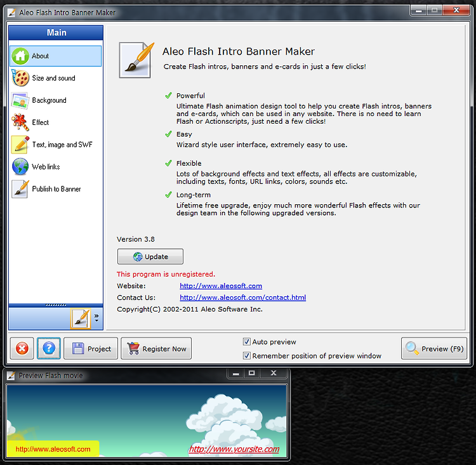The width and height of the screenshot is (476, 465).
Task: Click the app icon in main title bar
Action: click(x=11, y=13)
